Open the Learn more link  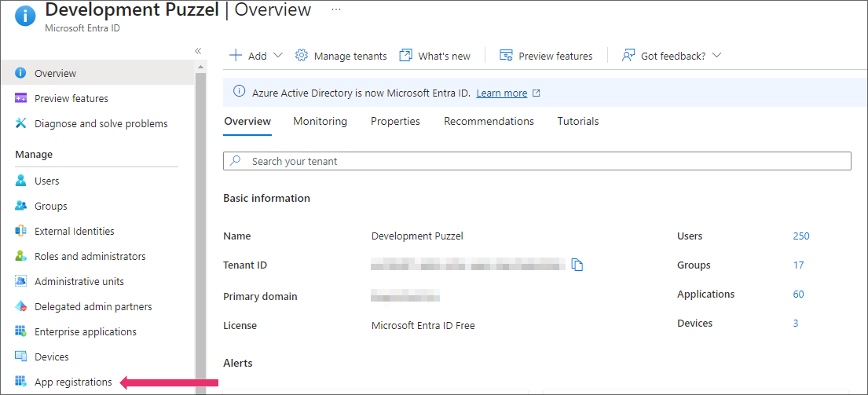(501, 93)
